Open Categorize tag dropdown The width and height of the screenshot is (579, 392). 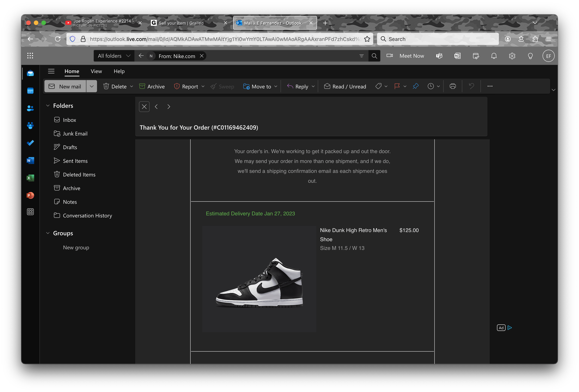tap(386, 86)
